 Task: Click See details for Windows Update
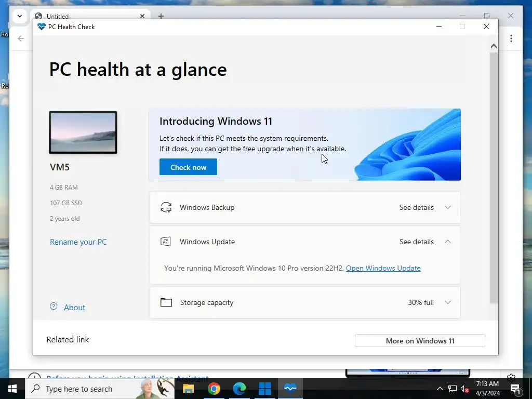pos(416,242)
